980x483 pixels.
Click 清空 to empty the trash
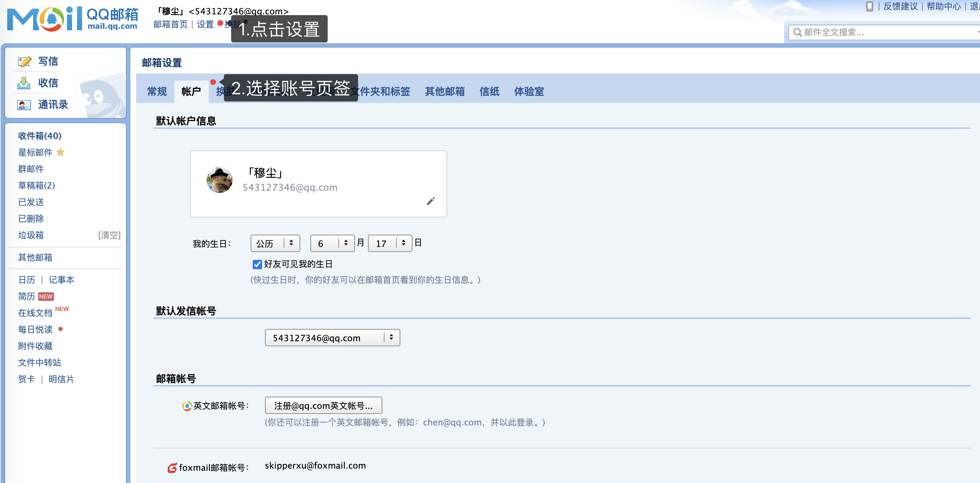(108, 235)
